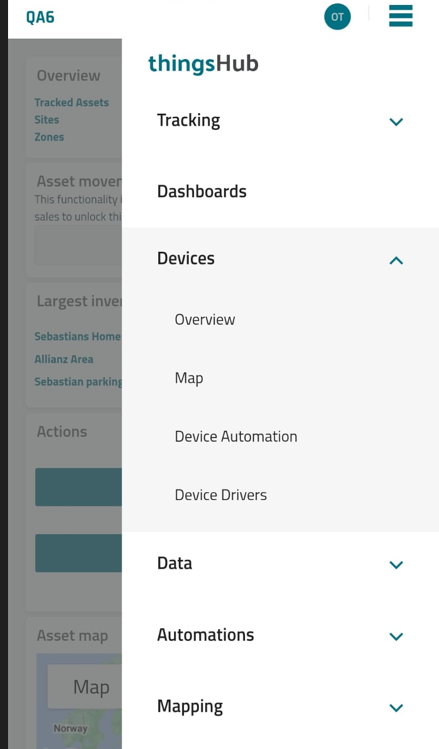Expand the Data section chevron

click(x=396, y=565)
